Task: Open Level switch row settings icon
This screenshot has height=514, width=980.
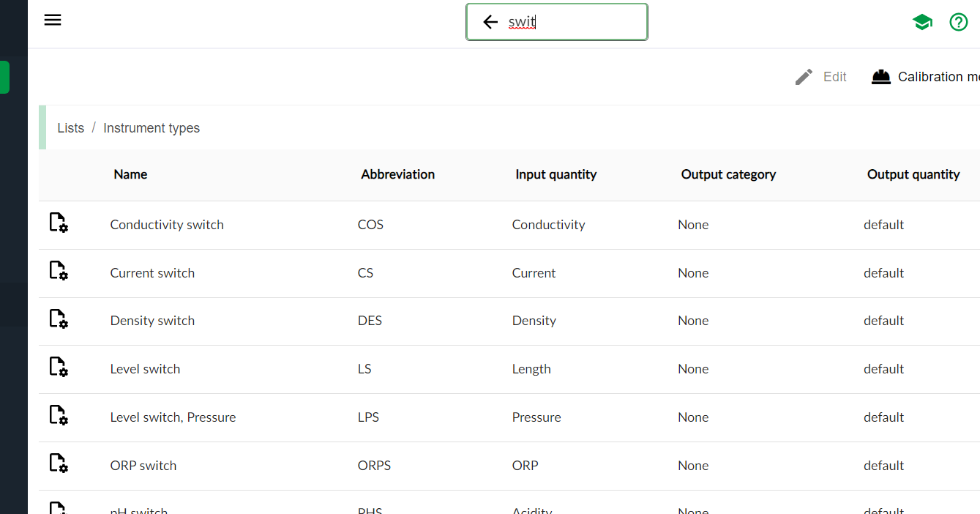Action: pos(58,367)
